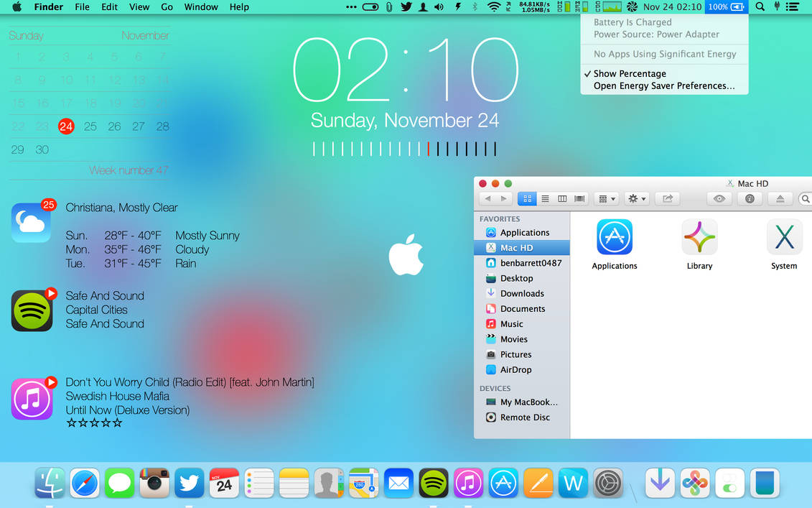
Task: Select Documents in Finder sidebar
Action: (521, 309)
